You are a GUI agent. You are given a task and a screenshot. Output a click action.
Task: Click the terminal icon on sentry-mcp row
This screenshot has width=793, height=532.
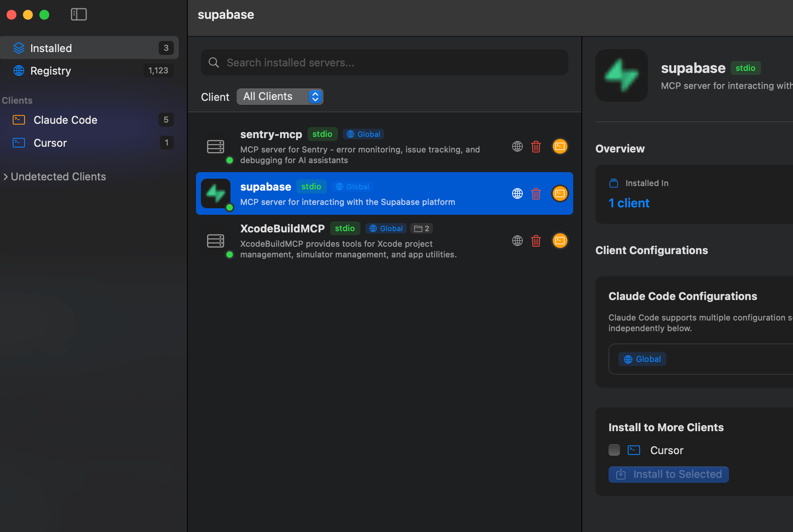pyautogui.click(x=560, y=146)
